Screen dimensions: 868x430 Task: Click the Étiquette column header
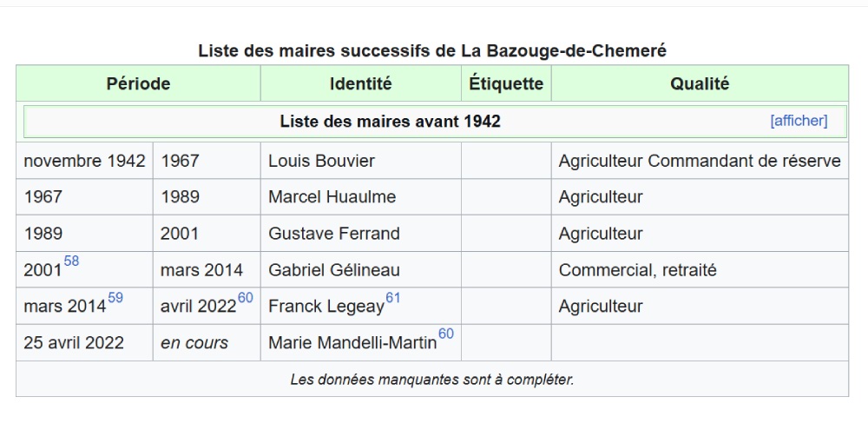point(506,84)
